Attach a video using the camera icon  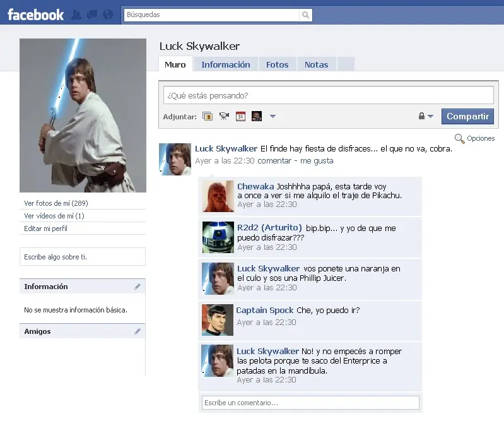(x=224, y=116)
